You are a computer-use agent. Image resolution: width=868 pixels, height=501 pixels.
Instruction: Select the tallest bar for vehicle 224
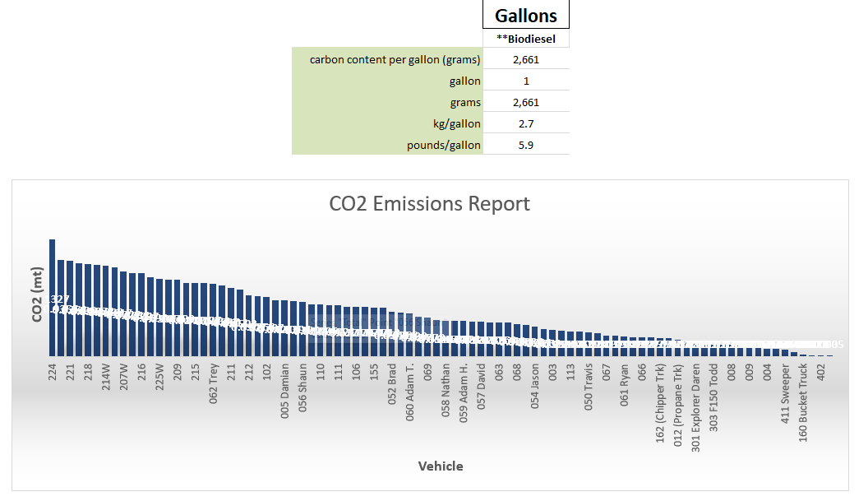point(52,296)
